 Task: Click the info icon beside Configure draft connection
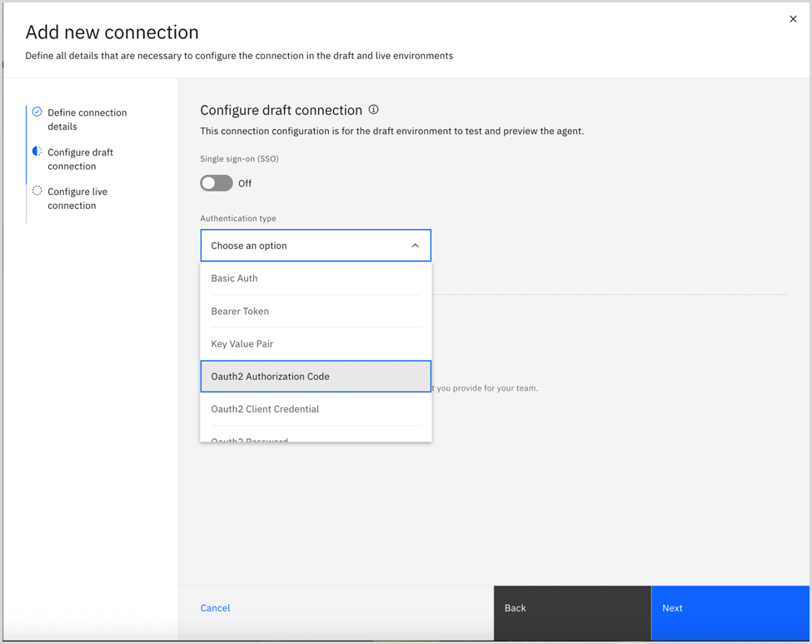(373, 109)
